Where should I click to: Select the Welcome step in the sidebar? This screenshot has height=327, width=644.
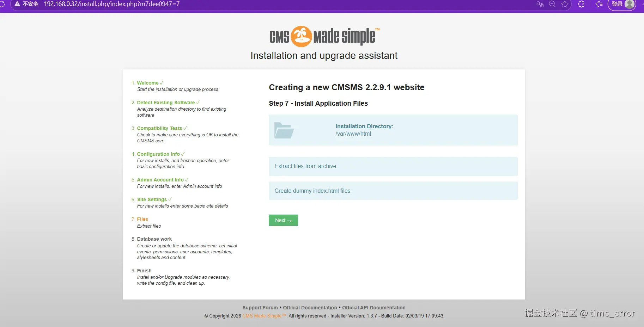click(x=148, y=83)
